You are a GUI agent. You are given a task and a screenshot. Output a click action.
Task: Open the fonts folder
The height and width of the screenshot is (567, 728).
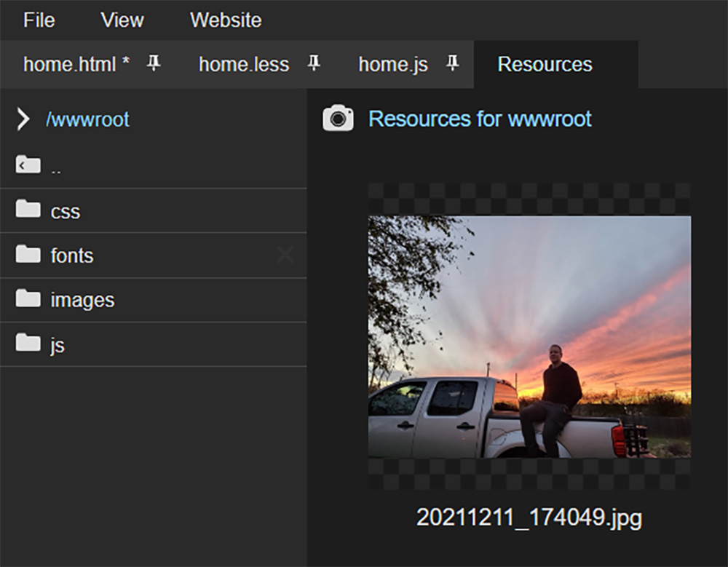point(71,255)
